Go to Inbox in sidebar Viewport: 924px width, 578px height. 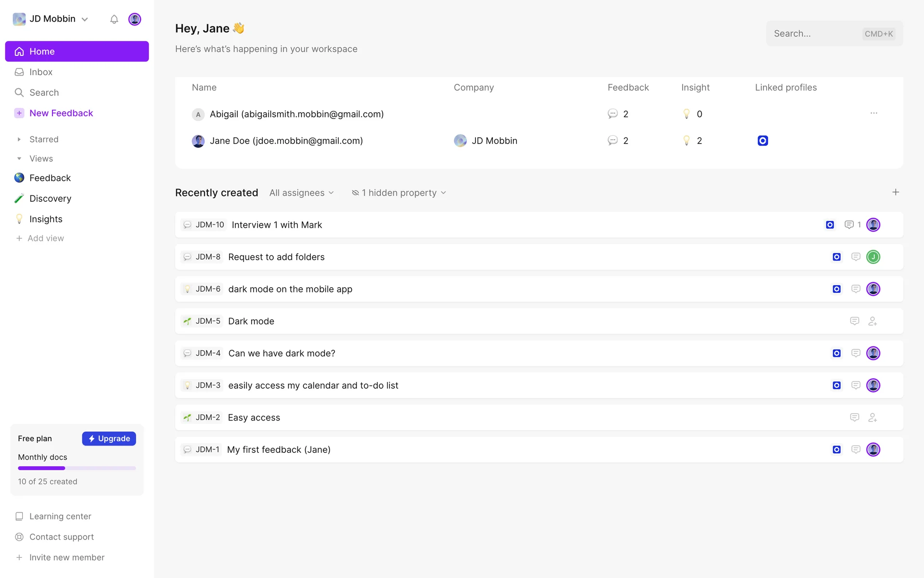pyautogui.click(x=41, y=72)
